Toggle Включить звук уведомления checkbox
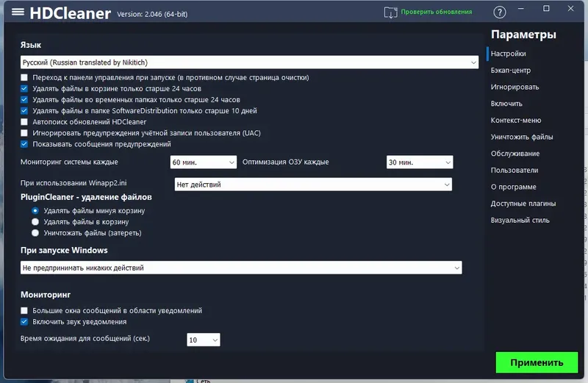The width and height of the screenshot is (588, 383). [24, 322]
